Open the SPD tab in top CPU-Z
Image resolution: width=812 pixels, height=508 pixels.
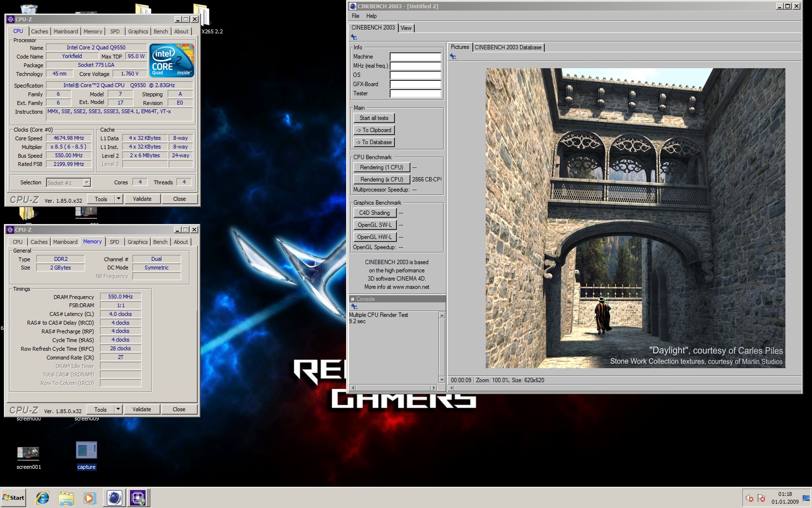[x=115, y=31]
